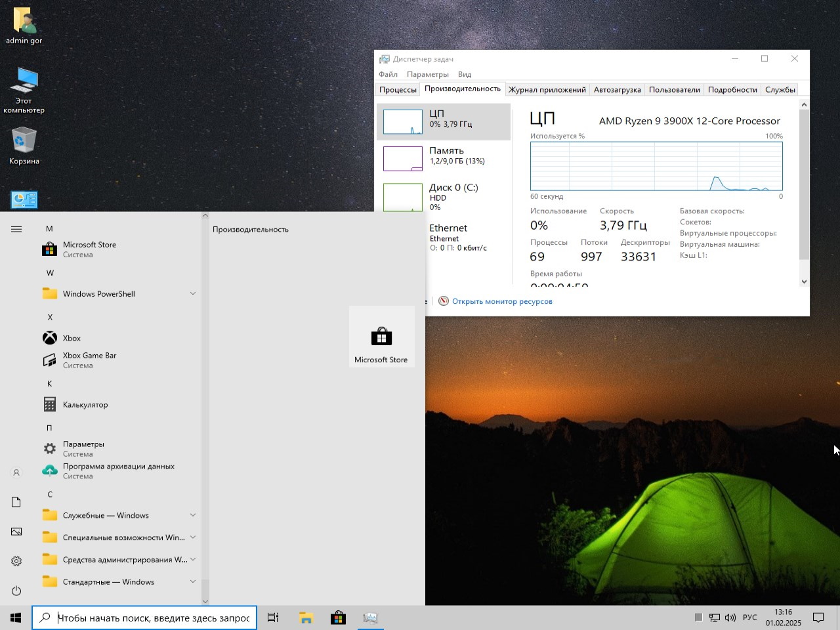The width and height of the screenshot is (840, 630).
Task: Expand the start menu hamburger button
Action: 16,229
